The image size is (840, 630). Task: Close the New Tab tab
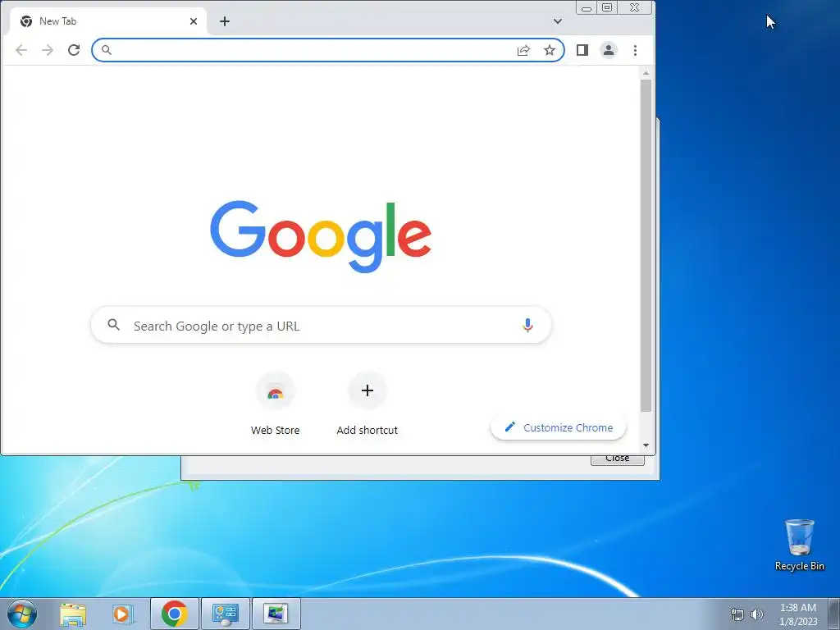tap(194, 21)
